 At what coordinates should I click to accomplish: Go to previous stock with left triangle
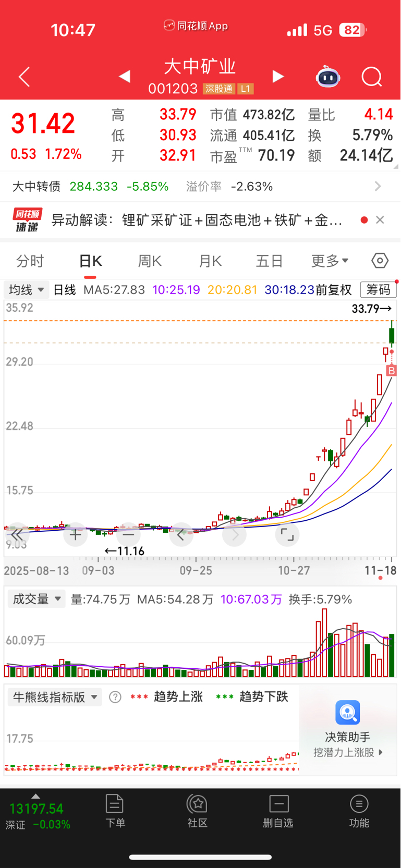coord(124,77)
